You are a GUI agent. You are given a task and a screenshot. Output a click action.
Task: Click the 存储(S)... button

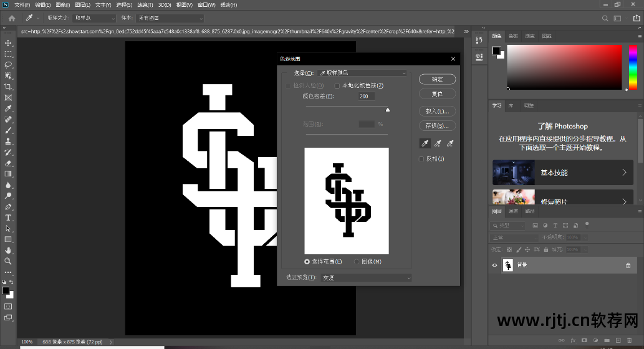(x=438, y=126)
